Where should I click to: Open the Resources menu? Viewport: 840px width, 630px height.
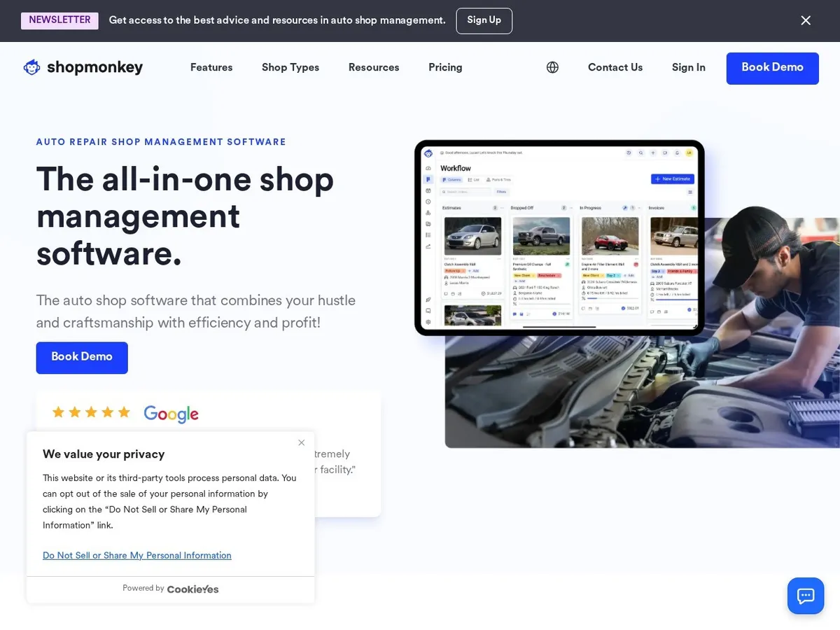coord(374,67)
